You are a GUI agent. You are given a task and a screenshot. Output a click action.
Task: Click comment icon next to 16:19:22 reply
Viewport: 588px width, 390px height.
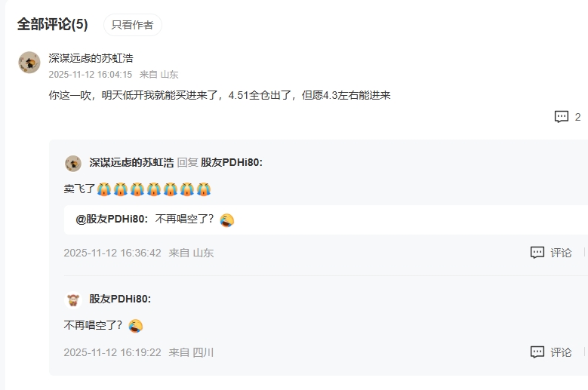tap(537, 352)
